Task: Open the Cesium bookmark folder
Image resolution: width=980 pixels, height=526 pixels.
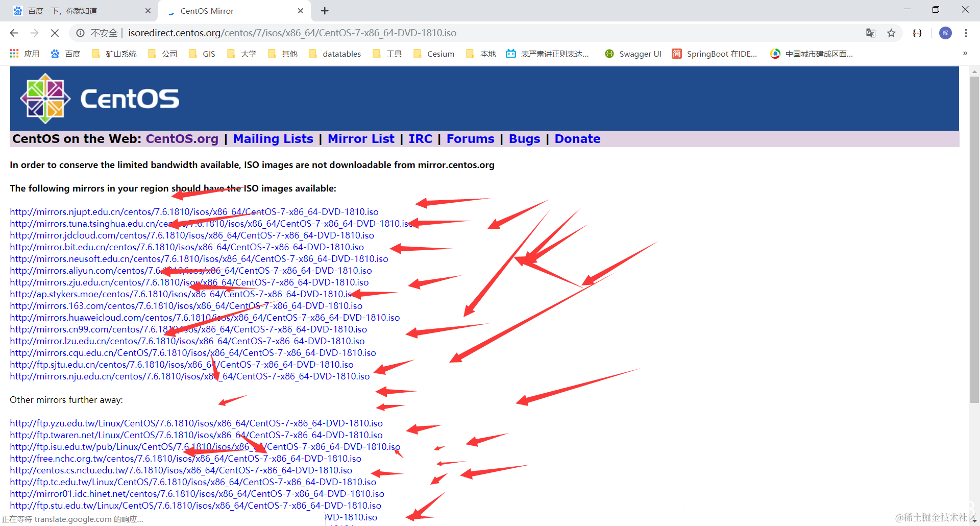Action: (x=434, y=54)
